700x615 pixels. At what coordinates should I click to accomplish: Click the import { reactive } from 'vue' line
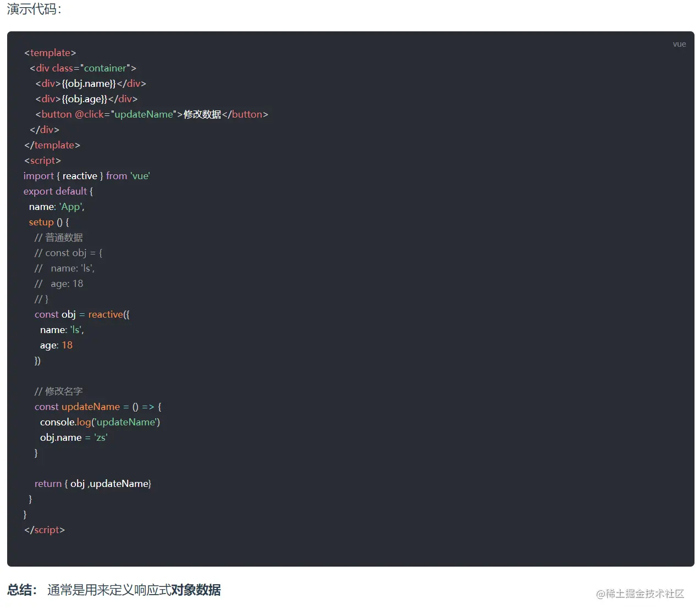(86, 176)
